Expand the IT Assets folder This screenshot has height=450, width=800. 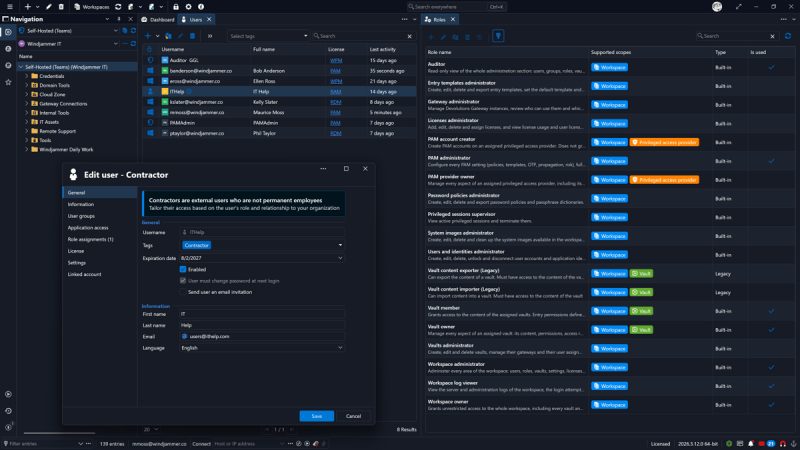click(x=27, y=122)
